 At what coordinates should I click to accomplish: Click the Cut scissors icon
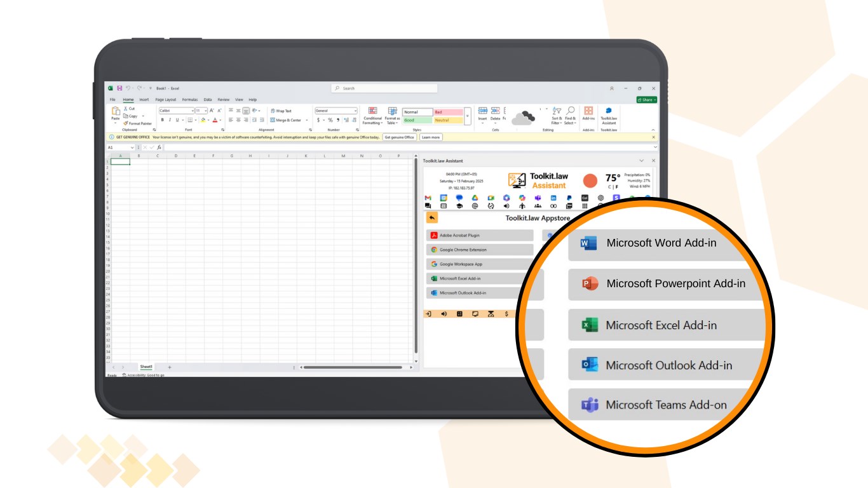click(x=126, y=109)
